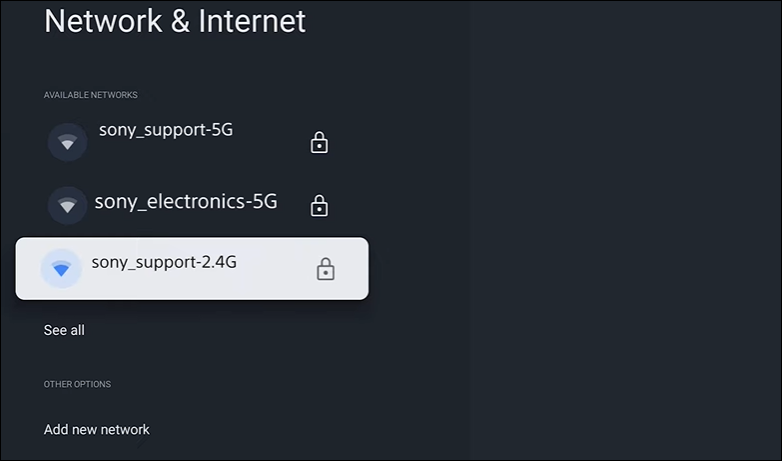The image size is (782, 461).
Task: Click the Other Options section heading
Action: [77, 384]
